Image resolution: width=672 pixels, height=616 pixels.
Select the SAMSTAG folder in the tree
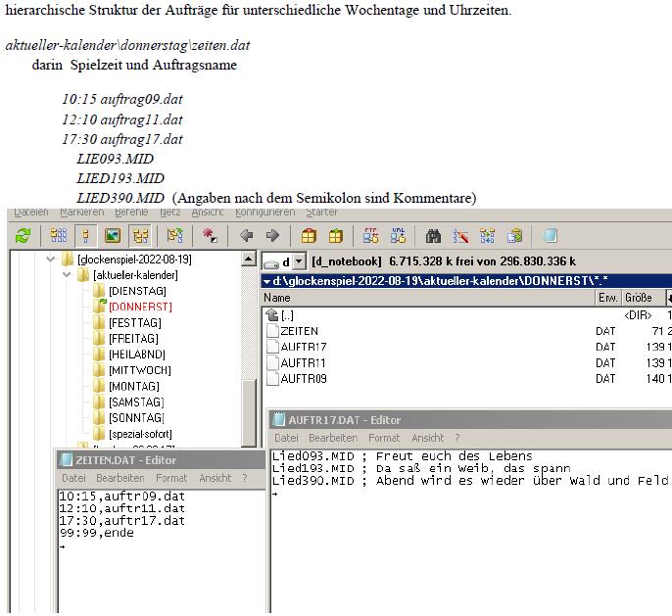136,403
